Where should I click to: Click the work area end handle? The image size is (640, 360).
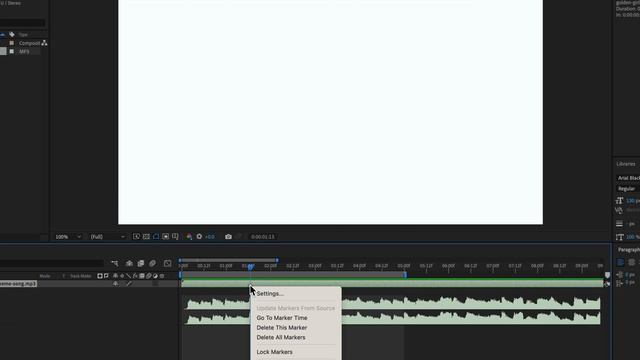click(x=405, y=275)
